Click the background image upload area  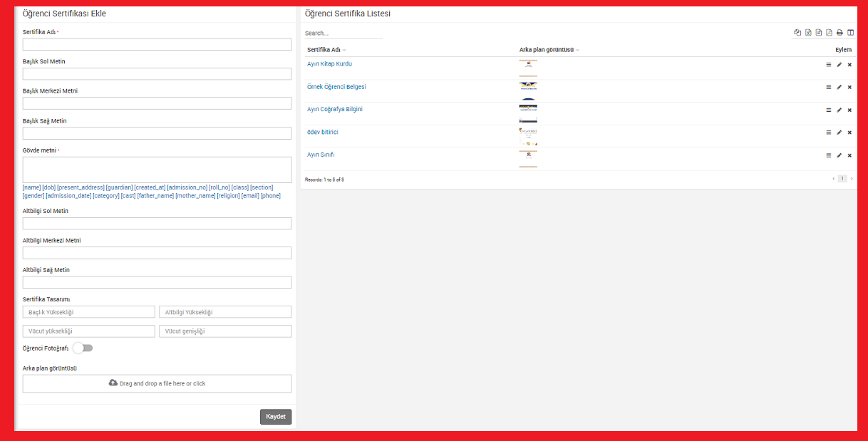coord(157,383)
